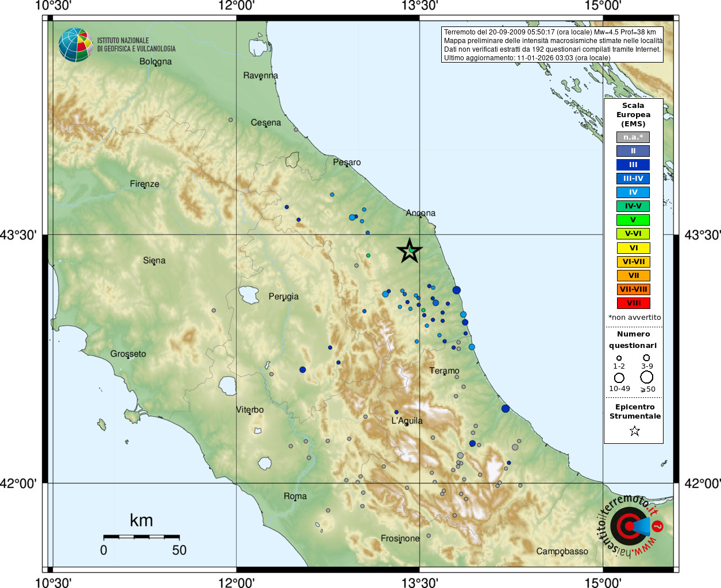The height and width of the screenshot is (588, 721).
Task: Click the intensity VII orange swatch
Action: tap(633, 276)
